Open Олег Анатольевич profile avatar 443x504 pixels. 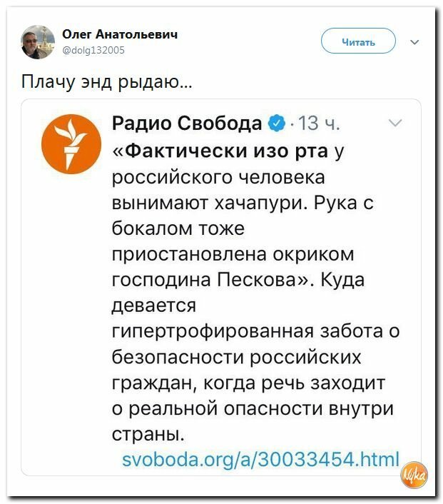point(38,42)
